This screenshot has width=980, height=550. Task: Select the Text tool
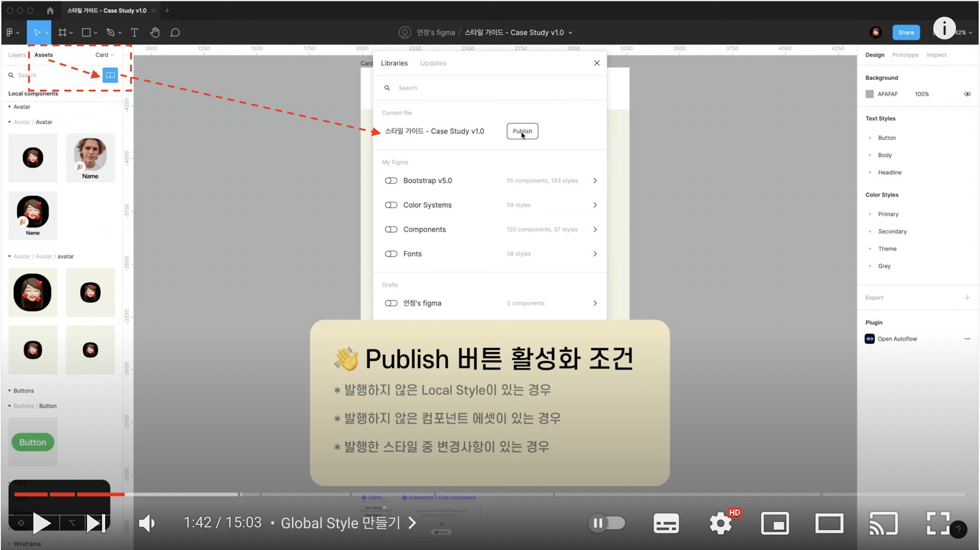click(134, 32)
